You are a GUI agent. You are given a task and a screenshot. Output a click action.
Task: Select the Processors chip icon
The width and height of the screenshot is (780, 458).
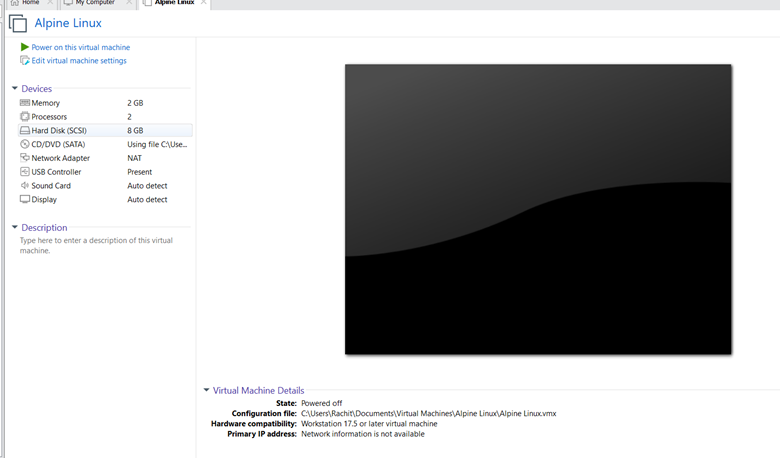click(25, 116)
